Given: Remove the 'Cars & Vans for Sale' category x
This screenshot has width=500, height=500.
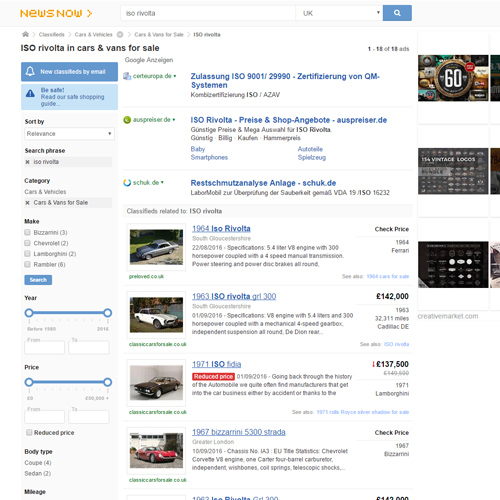Looking at the screenshot, I should [28, 203].
